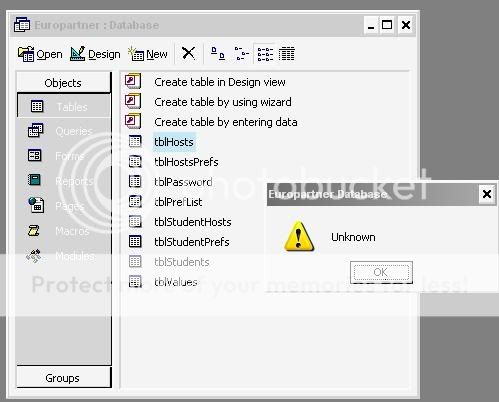Viewport: 499px width, 402px height.
Task: Select Queries in the Objects pane
Action: (x=64, y=131)
